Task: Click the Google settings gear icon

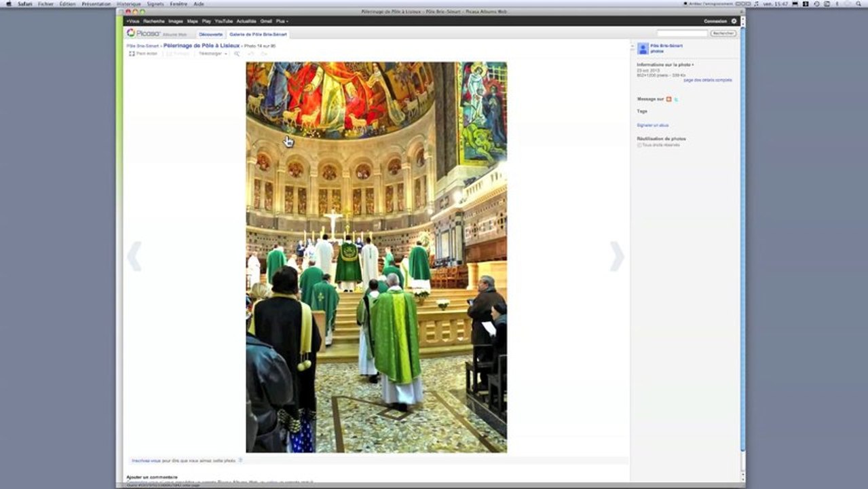Action: click(x=734, y=21)
